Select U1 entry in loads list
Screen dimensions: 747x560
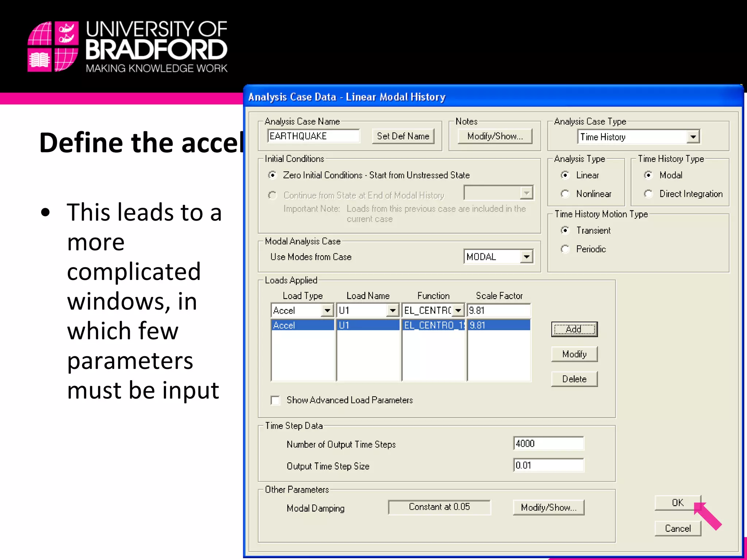pyautogui.click(x=368, y=325)
